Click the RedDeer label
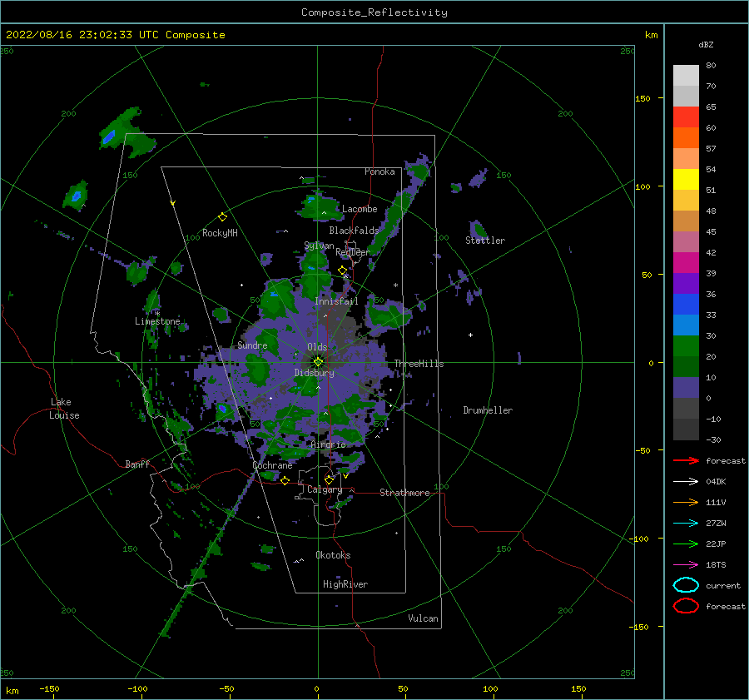 (353, 252)
